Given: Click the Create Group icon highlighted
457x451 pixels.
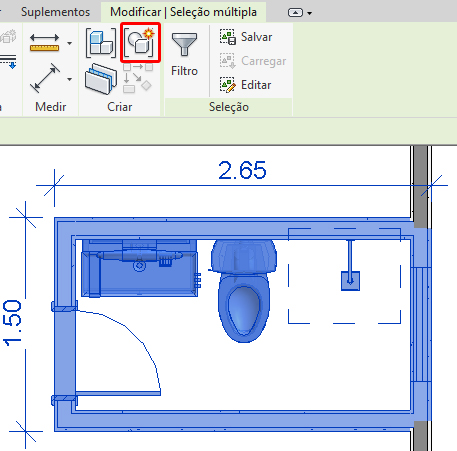Looking at the screenshot, I should point(140,43).
